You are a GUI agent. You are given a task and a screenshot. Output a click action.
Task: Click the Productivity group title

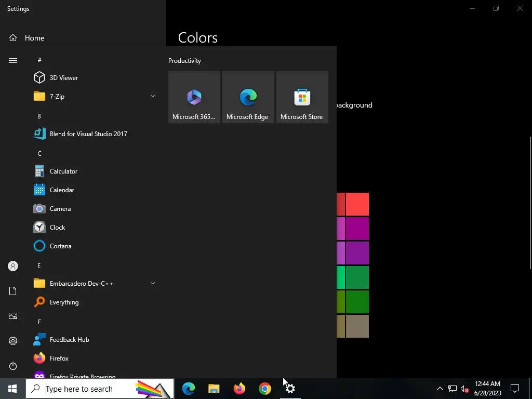point(184,61)
